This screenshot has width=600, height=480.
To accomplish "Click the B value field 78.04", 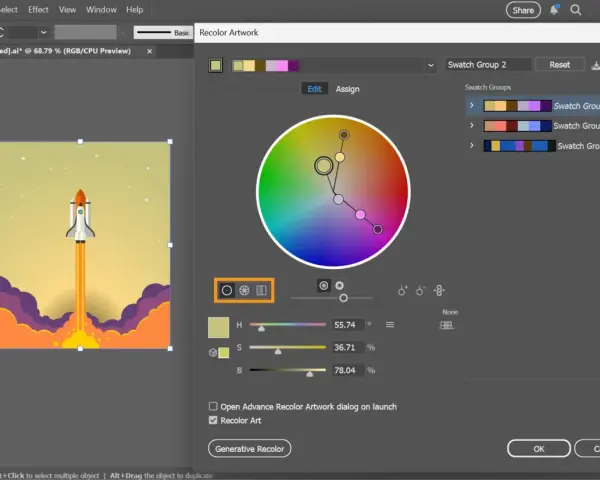I will pyautogui.click(x=347, y=371).
